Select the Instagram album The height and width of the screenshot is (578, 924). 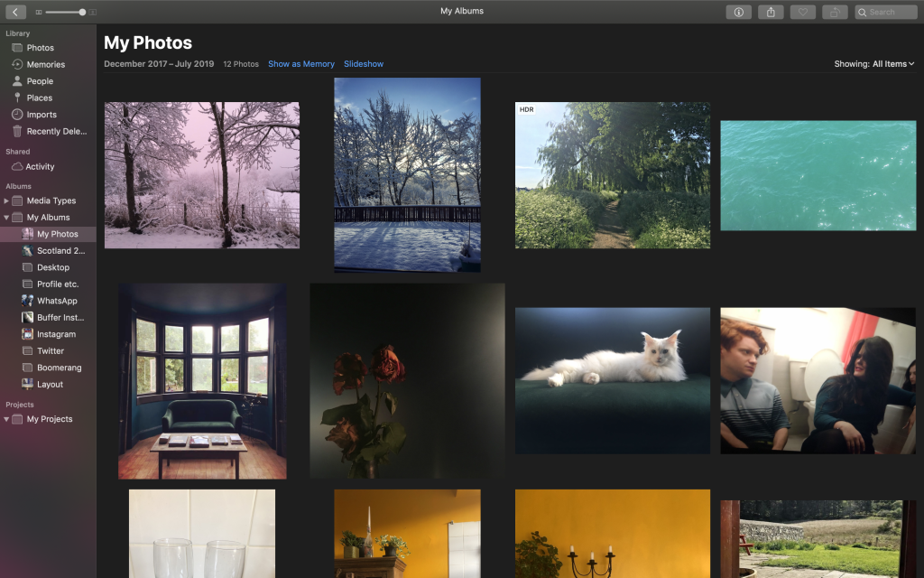[56, 334]
